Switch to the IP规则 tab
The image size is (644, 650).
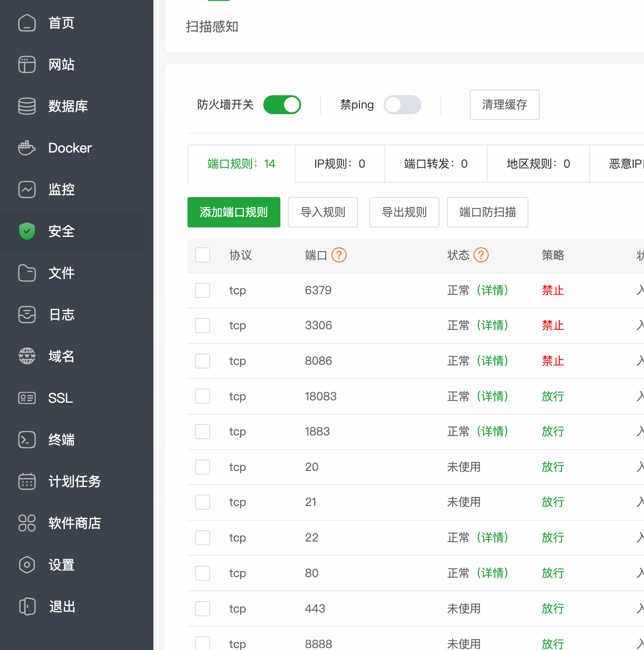point(340,163)
